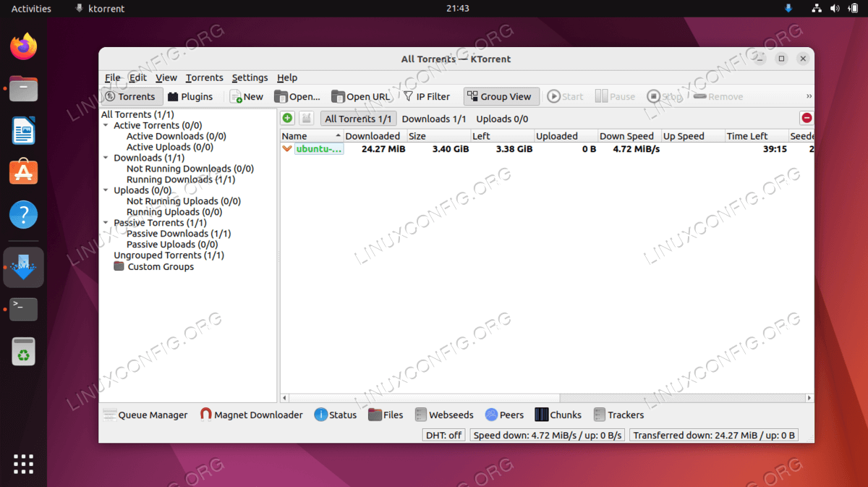Click the Start toolbar button
The width and height of the screenshot is (868, 487).
(565, 96)
